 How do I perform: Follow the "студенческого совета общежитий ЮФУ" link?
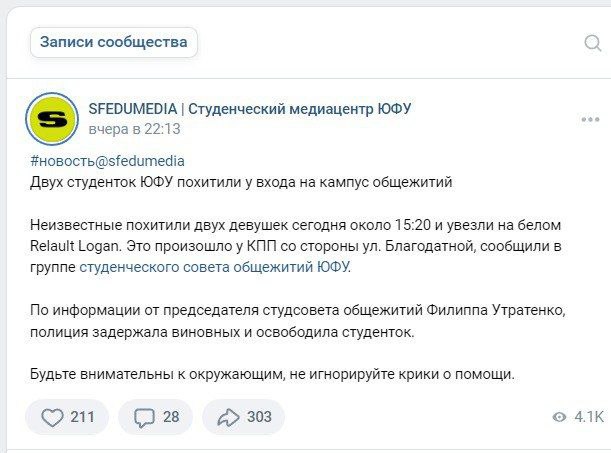215,267
